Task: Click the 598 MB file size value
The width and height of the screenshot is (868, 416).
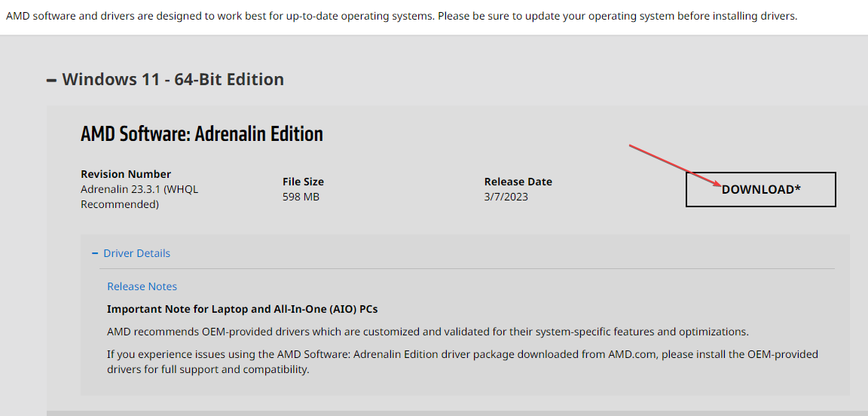Action: 301,197
